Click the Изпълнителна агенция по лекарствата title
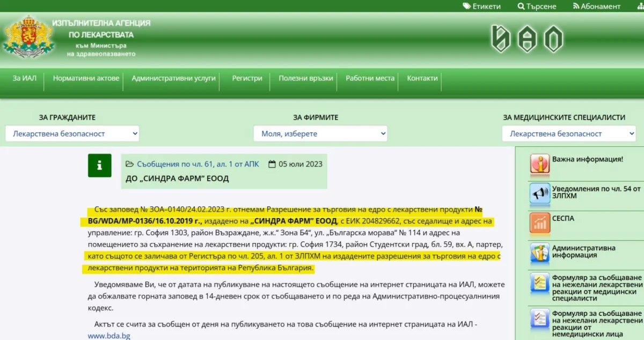Screen dimensions: 644x340 pos(101,29)
